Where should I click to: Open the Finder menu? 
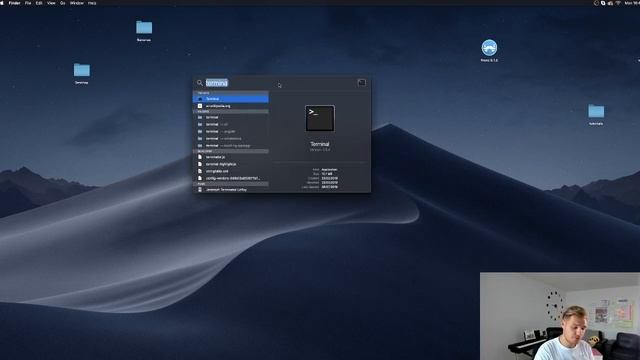tap(14, 3)
